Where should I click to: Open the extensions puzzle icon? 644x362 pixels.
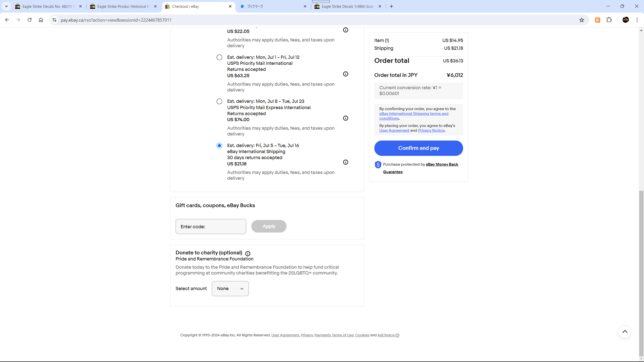click(x=609, y=20)
